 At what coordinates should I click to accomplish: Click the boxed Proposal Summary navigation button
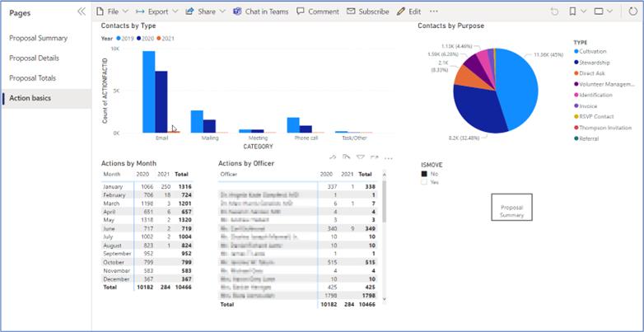[x=511, y=207]
